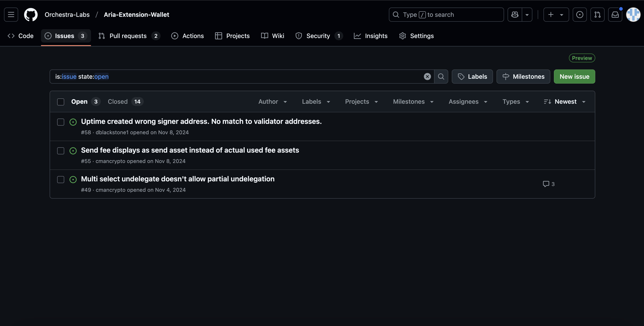
Task: Open the Multi select undelegate issue
Action: [x=178, y=179]
